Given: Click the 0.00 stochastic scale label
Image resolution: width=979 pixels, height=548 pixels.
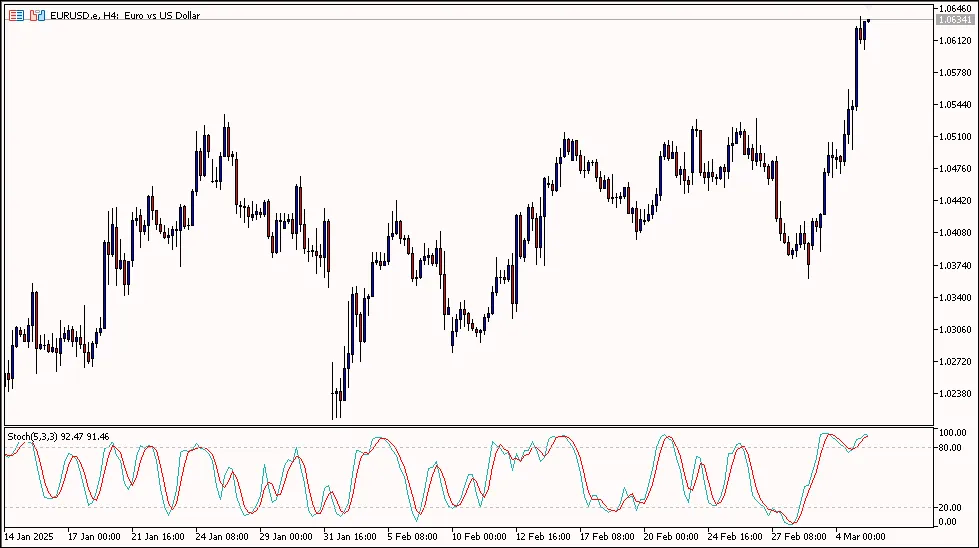Looking at the screenshot, I should (948, 522).
